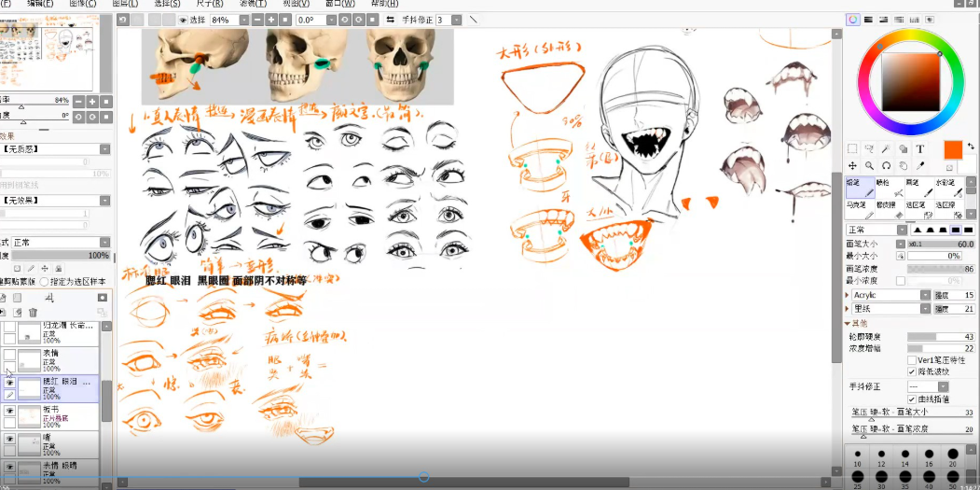Show the RGB slider panel icon
This screenshot has width=980, height=490.
click(869, 20)
